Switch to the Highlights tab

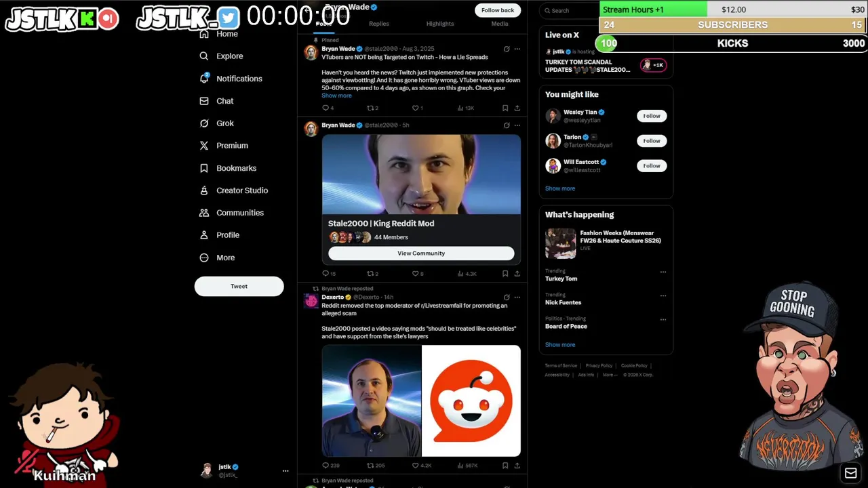tap(440, 24)
